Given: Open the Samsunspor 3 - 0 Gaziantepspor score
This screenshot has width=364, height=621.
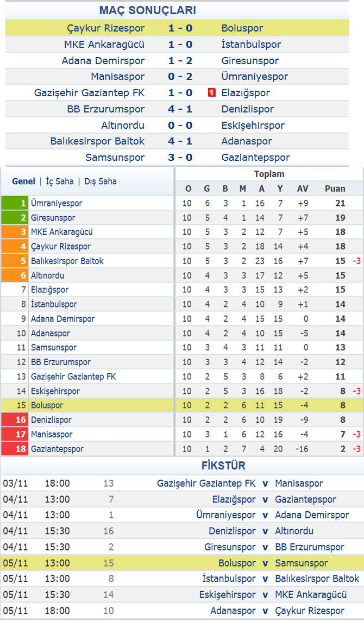Looking at the screenshot, I should coord(180,157).
